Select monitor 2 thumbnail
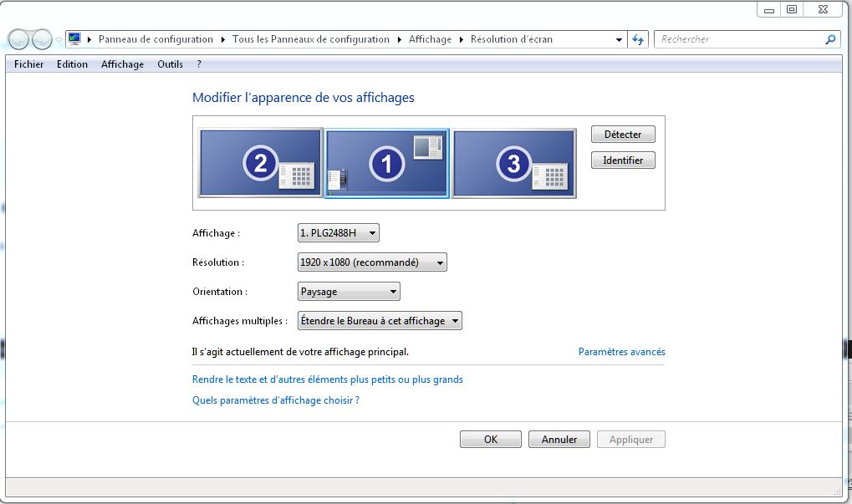 click(x=260, y=163)
